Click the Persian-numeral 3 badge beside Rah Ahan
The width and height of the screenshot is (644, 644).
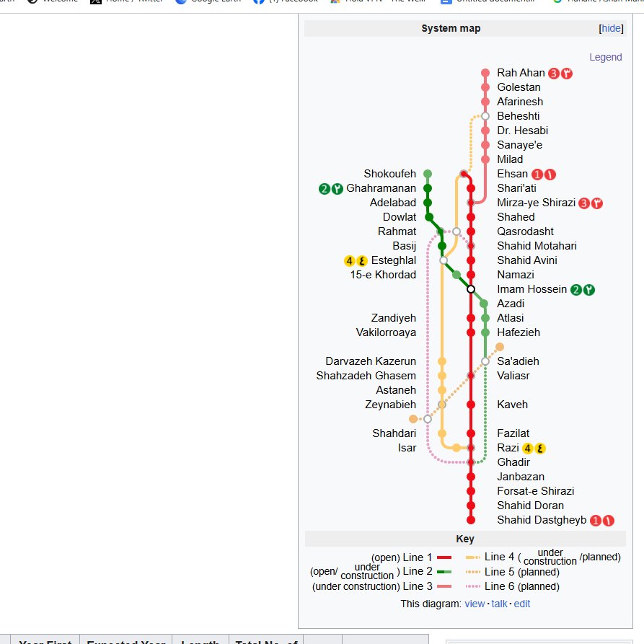(567, 74)
